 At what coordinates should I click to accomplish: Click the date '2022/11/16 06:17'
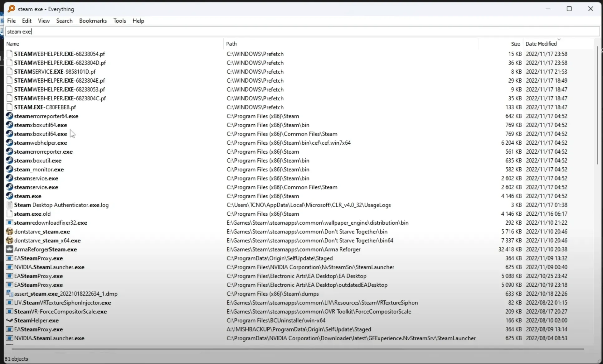(x=547, y=214)
